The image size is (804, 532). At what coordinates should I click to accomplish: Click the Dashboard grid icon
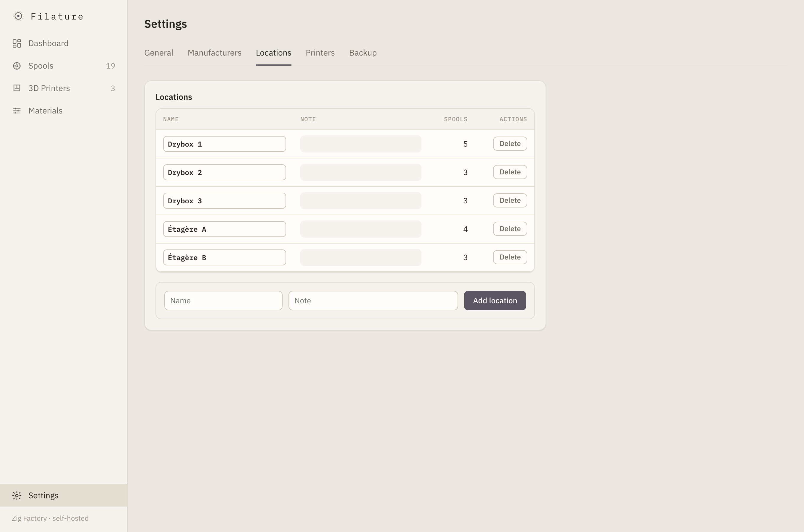(x=17, y=43)
